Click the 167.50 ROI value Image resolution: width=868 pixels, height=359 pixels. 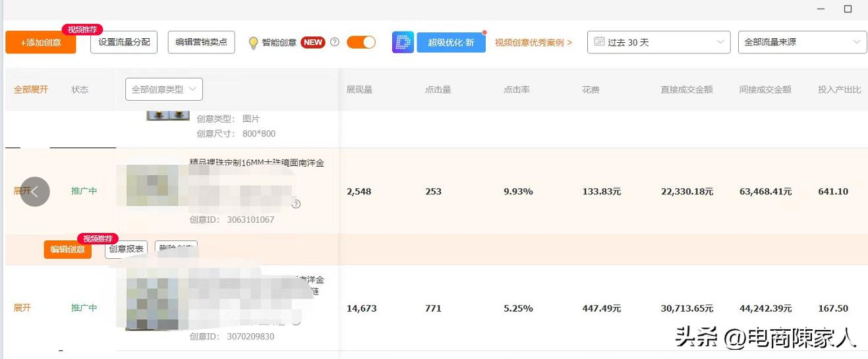pyautogui.click(x=833, y=308)
